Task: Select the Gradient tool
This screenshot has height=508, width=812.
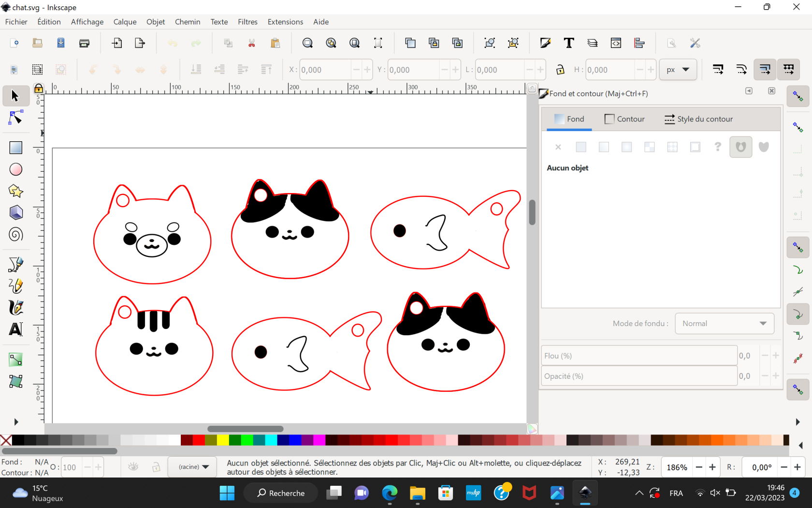Action: pyautogui.click(x=16, y=359)
